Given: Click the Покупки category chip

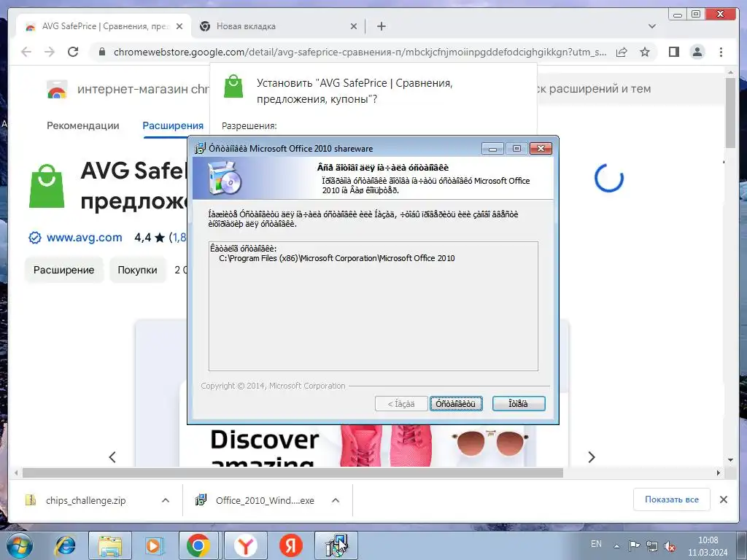Looking at the screenshot, I should pos(137,270).
